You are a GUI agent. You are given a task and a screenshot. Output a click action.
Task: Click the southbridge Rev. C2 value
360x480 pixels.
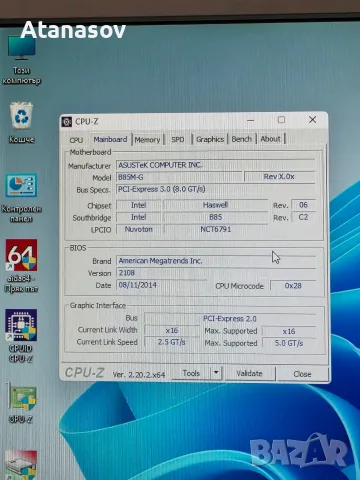(x=303, y=217)
